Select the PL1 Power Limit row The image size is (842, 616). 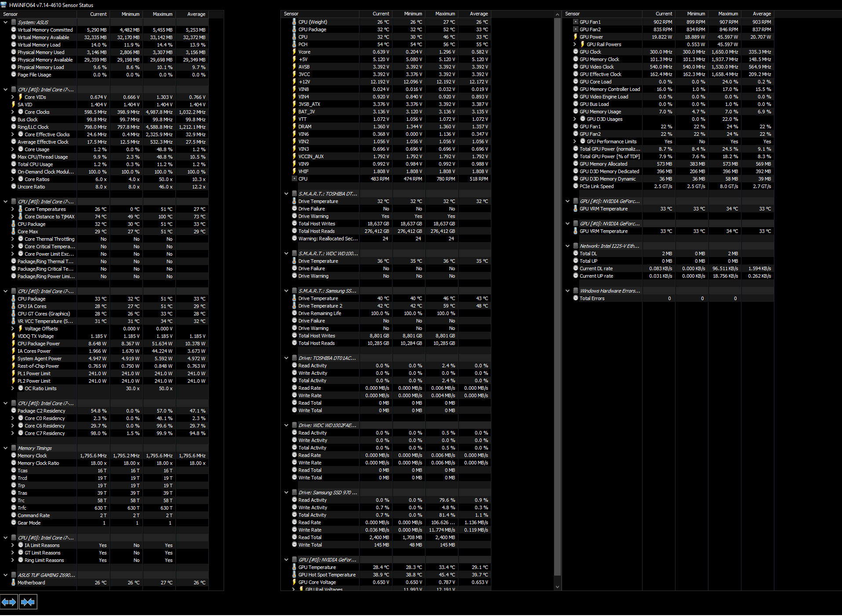coord(105,373)
